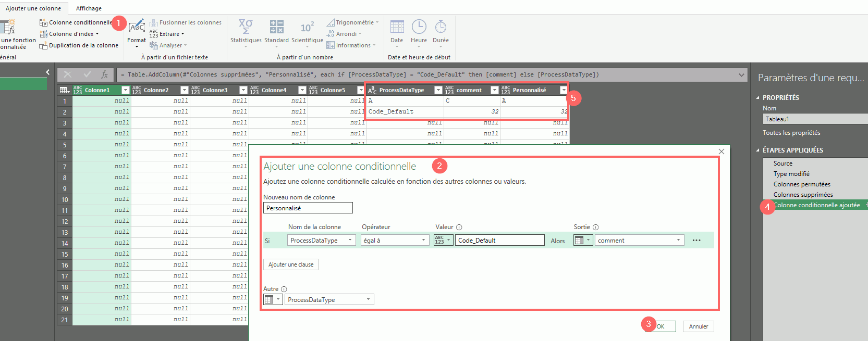Open the Arrondi menu
This screenshot has height=341, width=868.
[344, 34]
